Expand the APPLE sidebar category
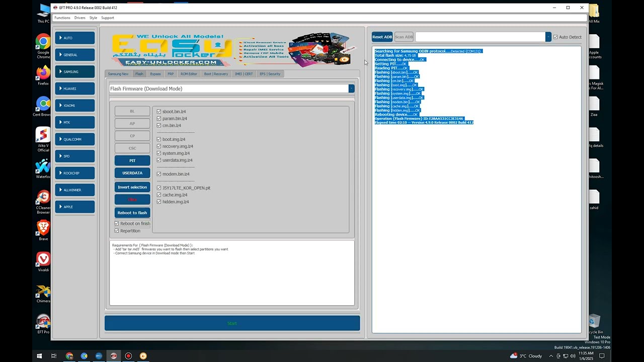 75,207
